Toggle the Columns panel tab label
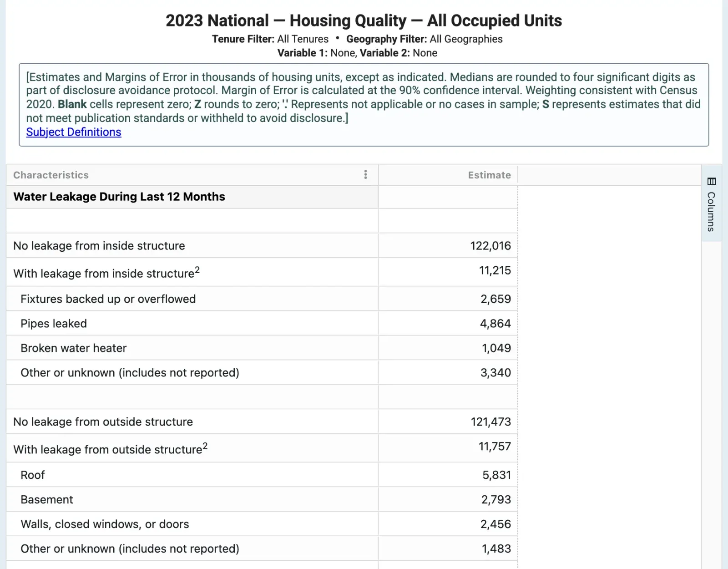The height and width of the screenshot is (569, 728). (x=711, y=212)
